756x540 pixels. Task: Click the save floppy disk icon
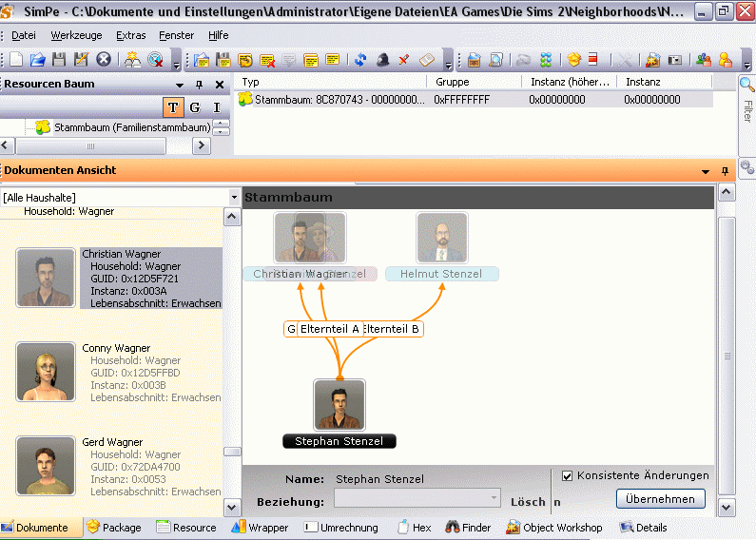(59, 60)
